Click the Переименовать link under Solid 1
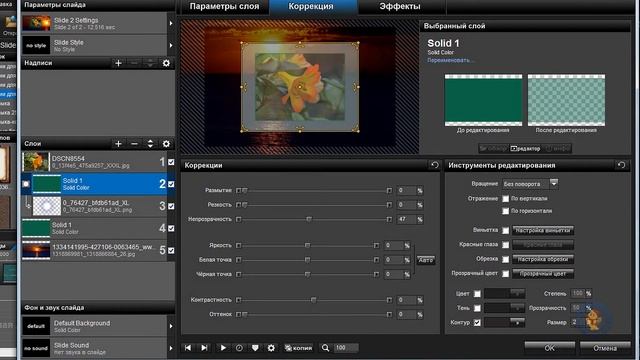Screen dimensions: 640x360 click(450, 60)
